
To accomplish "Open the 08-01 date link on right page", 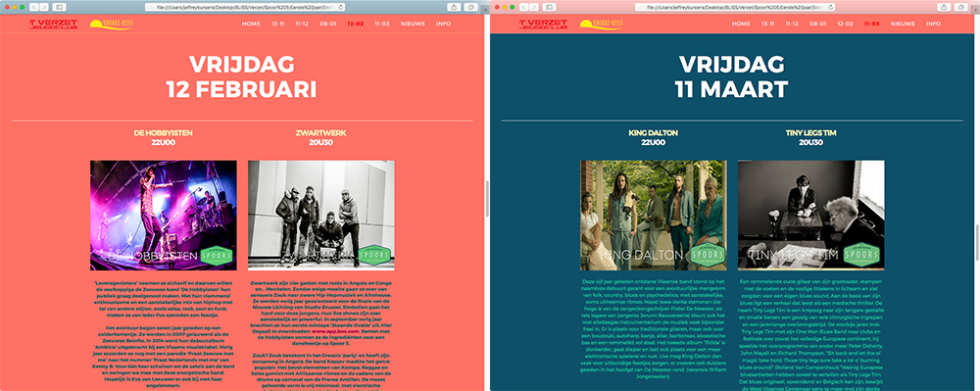I will click(x=818, y=24).
